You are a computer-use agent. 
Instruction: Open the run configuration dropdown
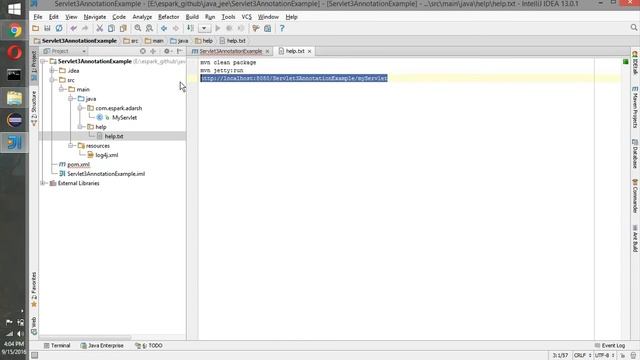pos(204,28)
